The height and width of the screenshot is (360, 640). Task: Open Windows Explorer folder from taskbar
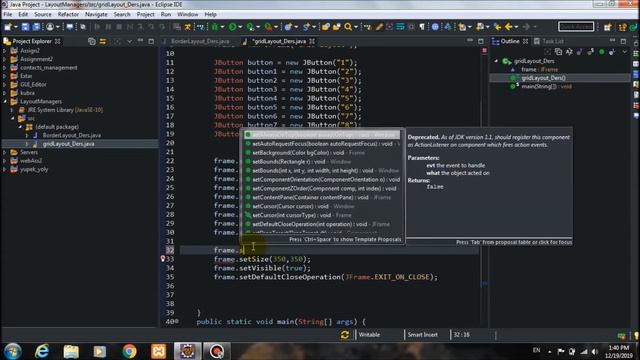(71, 351)
